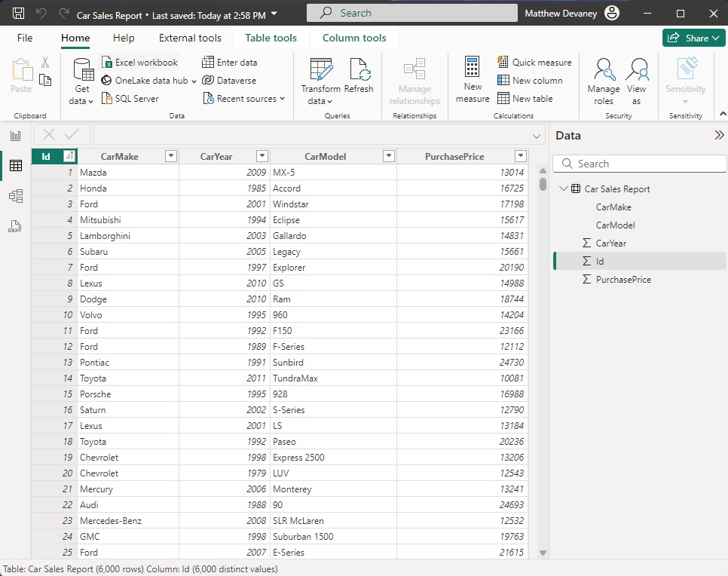Open CarYear column filter dropdown
This screenshot has height=576, width=728.
[262, 156]
